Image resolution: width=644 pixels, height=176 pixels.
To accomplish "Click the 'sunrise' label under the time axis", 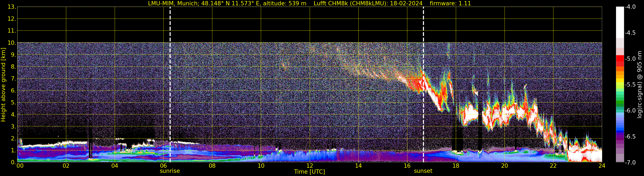I will [x=170, y=171].
